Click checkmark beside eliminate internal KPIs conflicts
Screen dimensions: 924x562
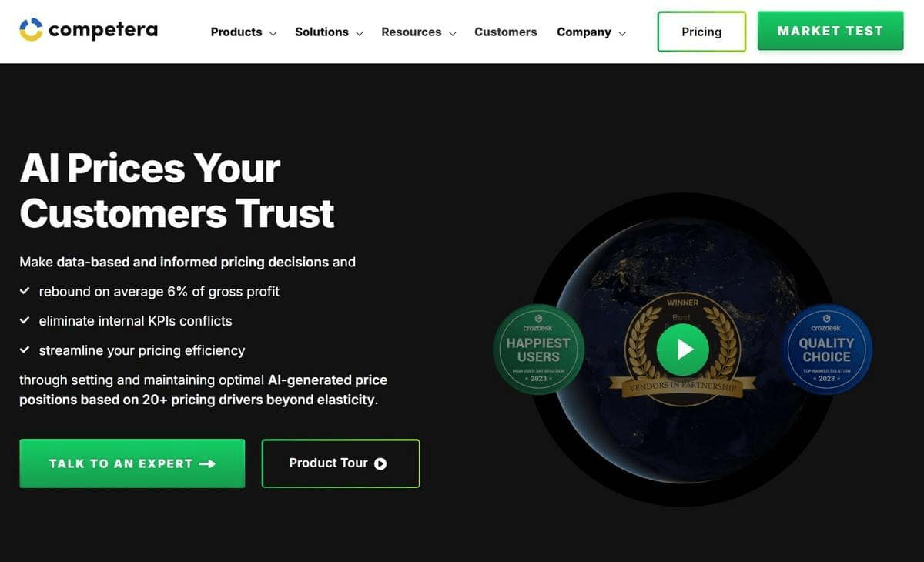[25, 320]
